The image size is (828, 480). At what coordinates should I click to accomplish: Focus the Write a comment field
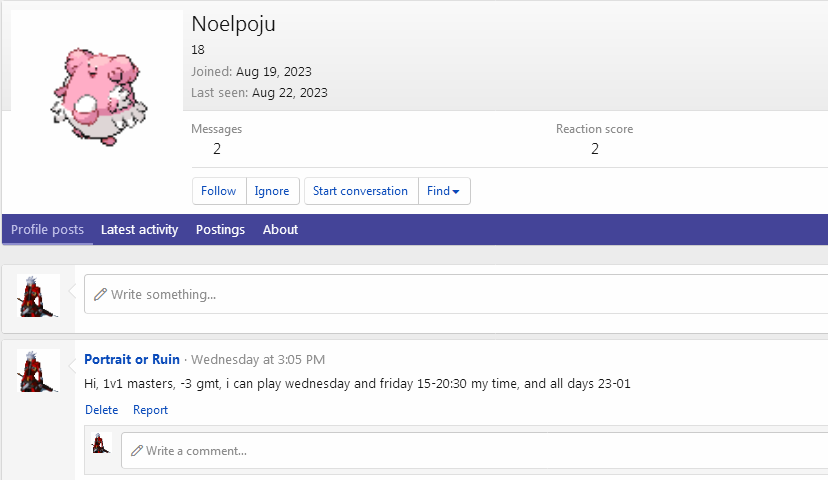point(480,451)
